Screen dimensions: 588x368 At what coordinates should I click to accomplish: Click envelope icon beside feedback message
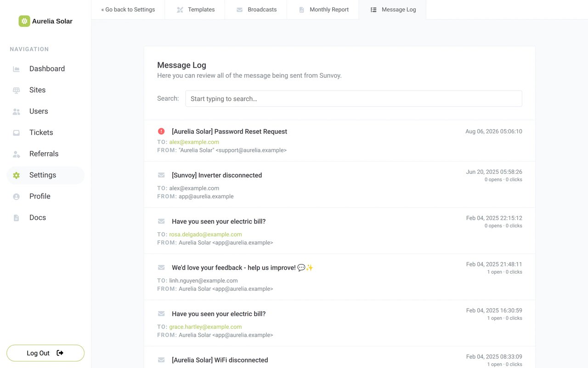coord(161,267)
